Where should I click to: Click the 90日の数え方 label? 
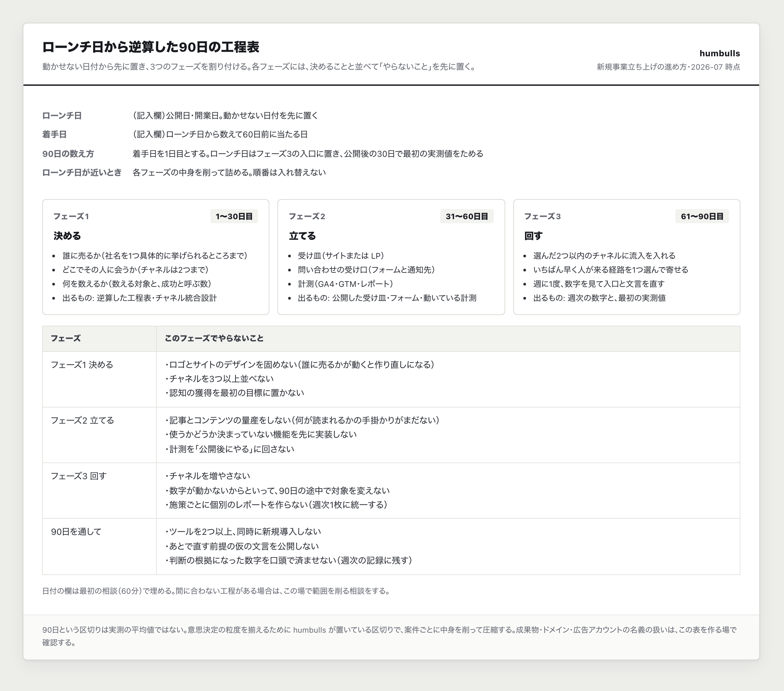point(68,154)
